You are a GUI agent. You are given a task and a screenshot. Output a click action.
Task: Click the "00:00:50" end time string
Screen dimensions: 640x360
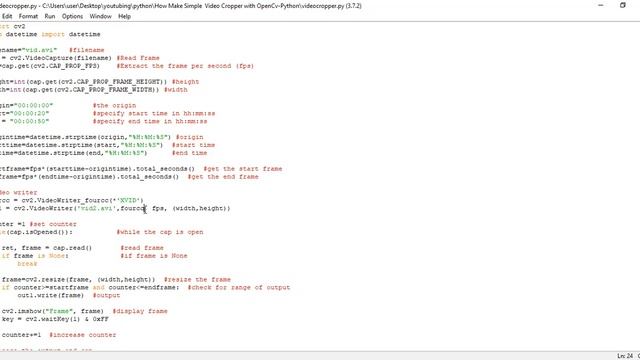point(29,121)
